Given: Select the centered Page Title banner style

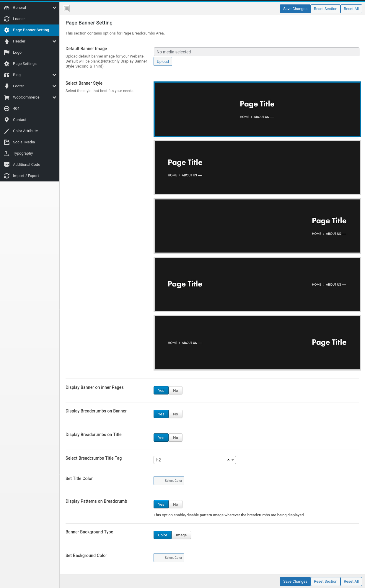Looking at the screenshot, I should point(257,109).
